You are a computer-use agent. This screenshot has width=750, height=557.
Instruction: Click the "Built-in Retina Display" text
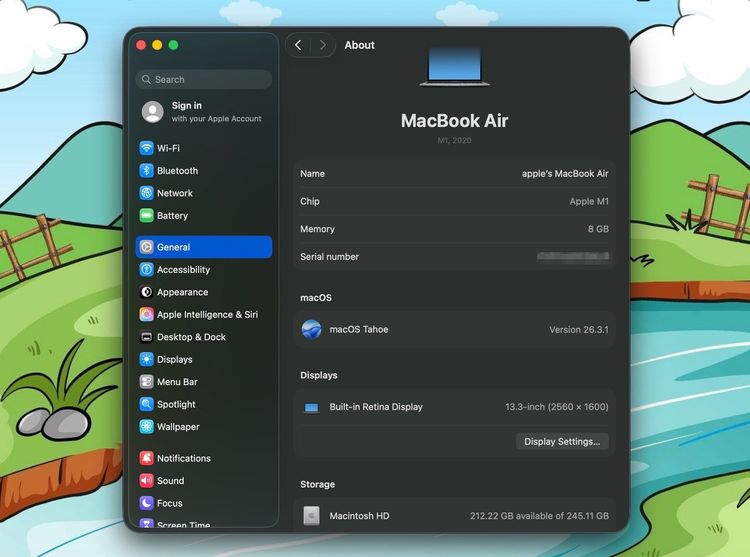coord(376,407)
